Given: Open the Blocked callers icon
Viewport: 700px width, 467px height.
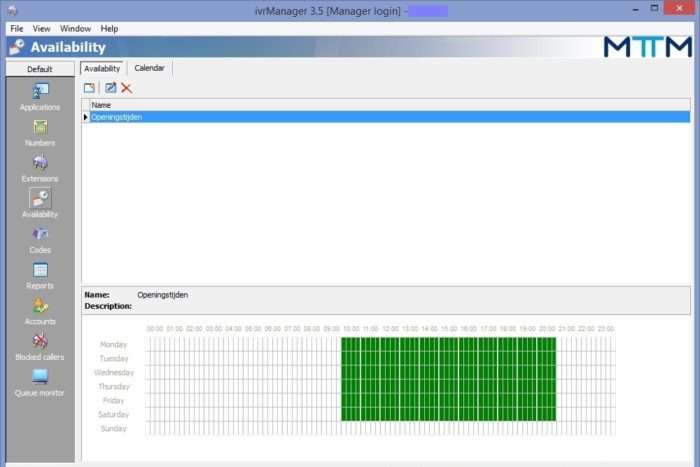Looking at the screenshot, I should pos(40,342).
